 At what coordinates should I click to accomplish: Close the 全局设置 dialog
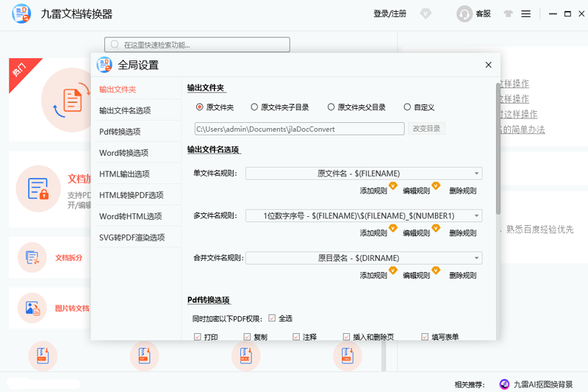click(x=488, y=65)
